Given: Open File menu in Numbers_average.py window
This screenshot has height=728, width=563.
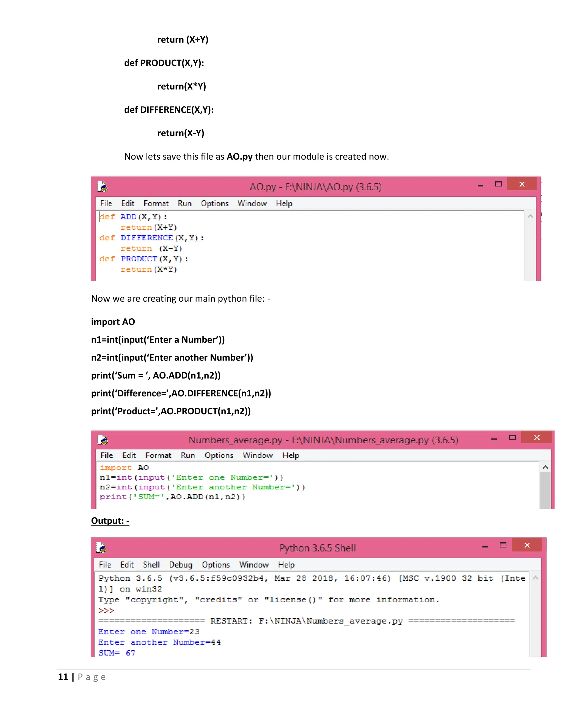Looking at the screenshot, I should coord(107,455).
